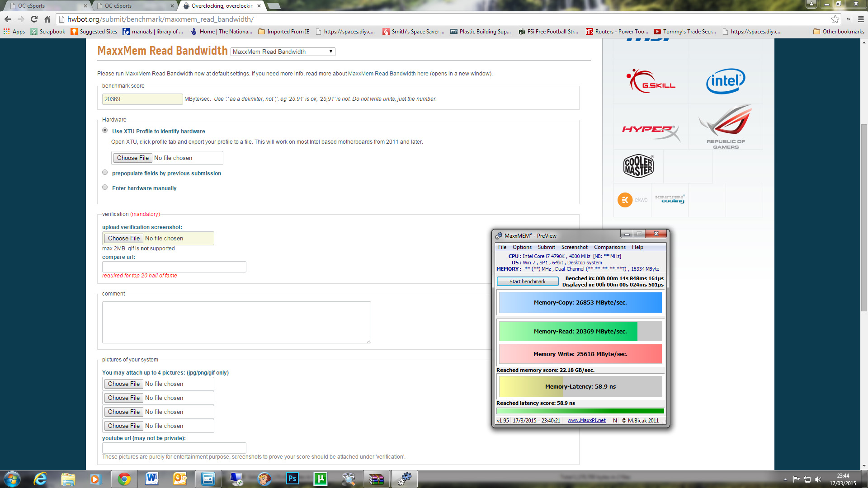The image size is (868, 488).
Task: Show hidden tray icons arrow
Action: (785, 479)
